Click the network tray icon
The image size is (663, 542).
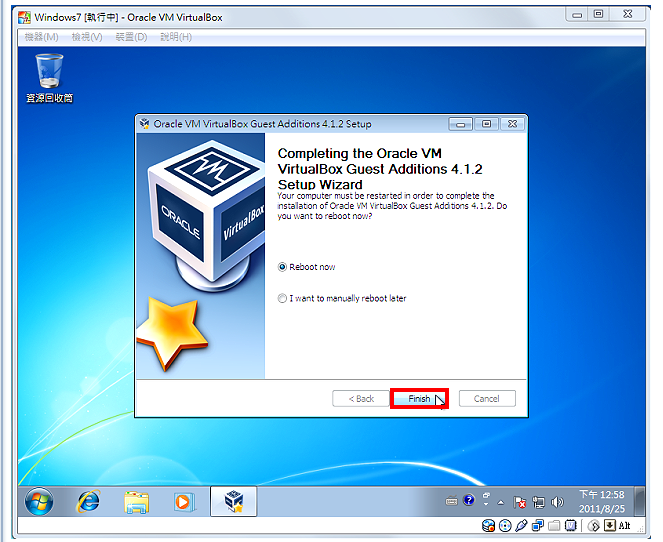click(x=539, y=502)
